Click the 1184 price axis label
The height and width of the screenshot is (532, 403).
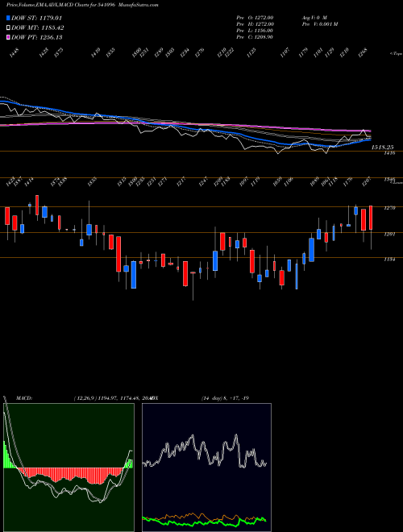click(x=389, y=260)
